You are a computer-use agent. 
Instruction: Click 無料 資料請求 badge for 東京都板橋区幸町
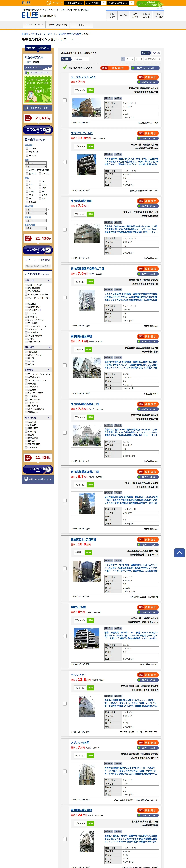[148, 201]
